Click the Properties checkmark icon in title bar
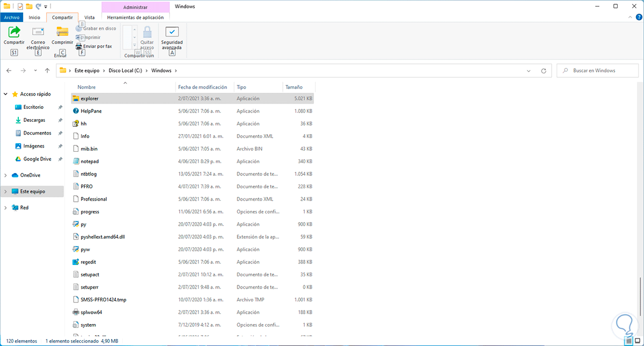Image resolution: width=644 pixels, height=346 pixels. [x=20, y=6]
